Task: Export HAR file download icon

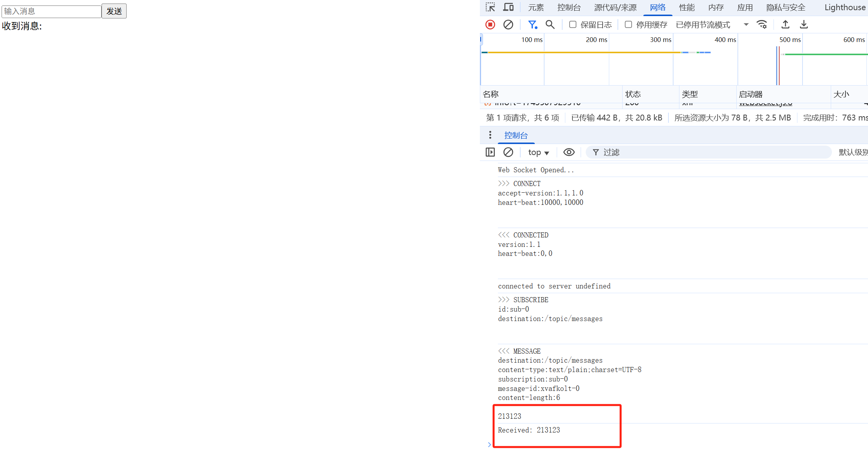Action: pyautogui.click(x=804, y=24)
